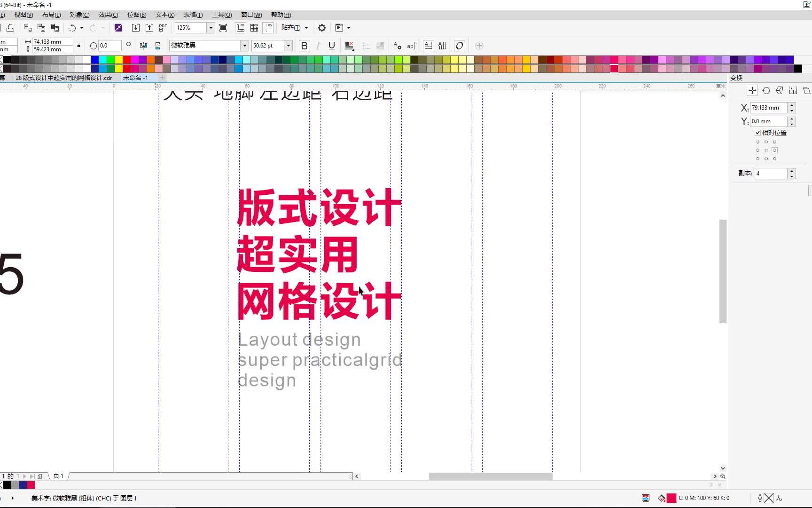
Task: Expand the application launcher dropdown arrow
Action: 349,28
